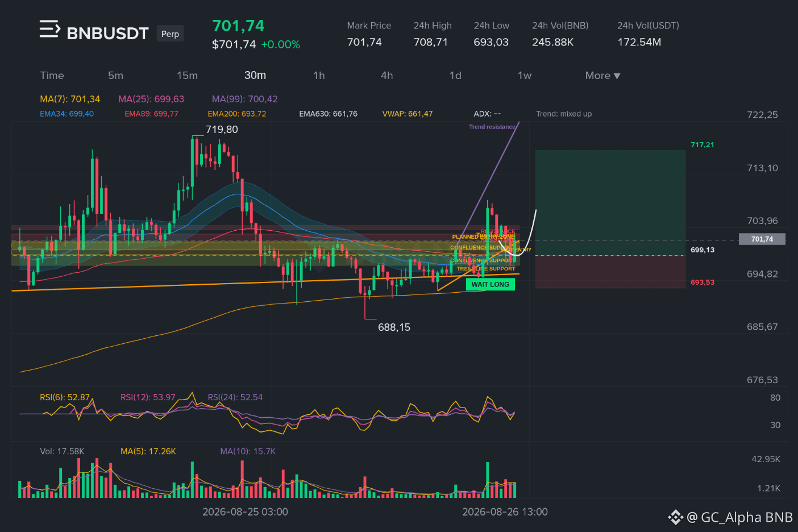798x532 pixels.
Task: Click the 713,10 price axis value
Action: pos(762,168)
